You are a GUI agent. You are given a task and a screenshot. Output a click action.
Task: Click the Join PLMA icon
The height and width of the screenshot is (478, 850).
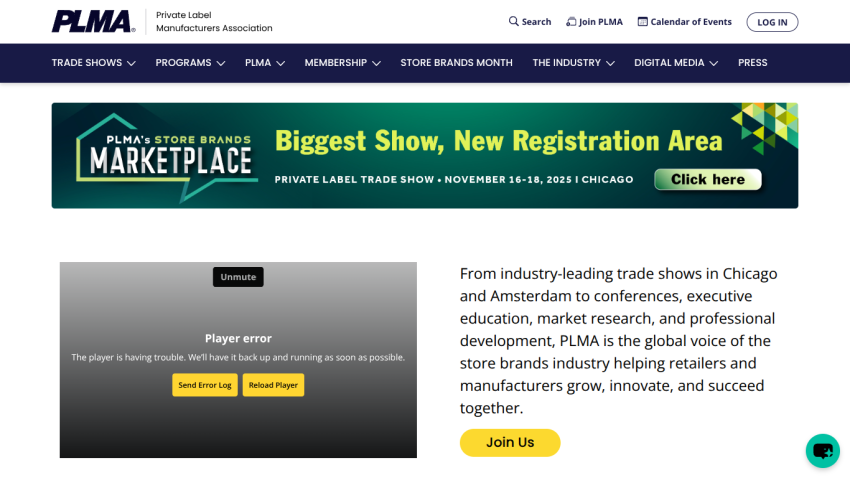click(571, 22)
